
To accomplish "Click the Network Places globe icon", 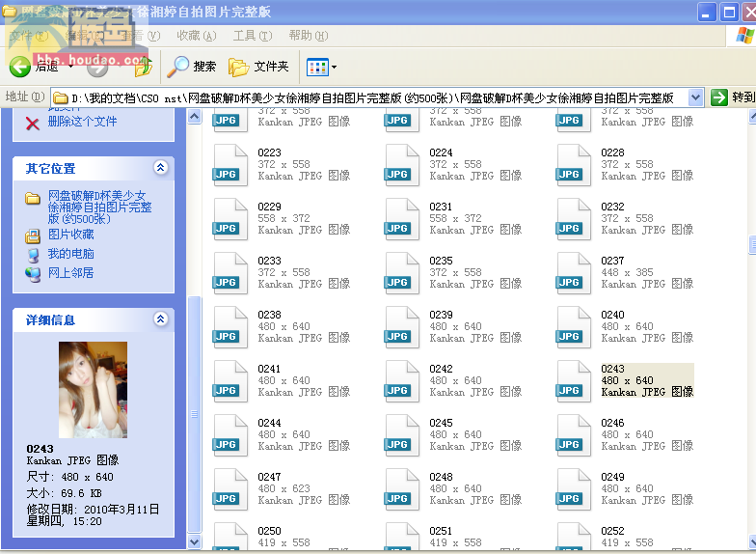I will pos(33,274).
